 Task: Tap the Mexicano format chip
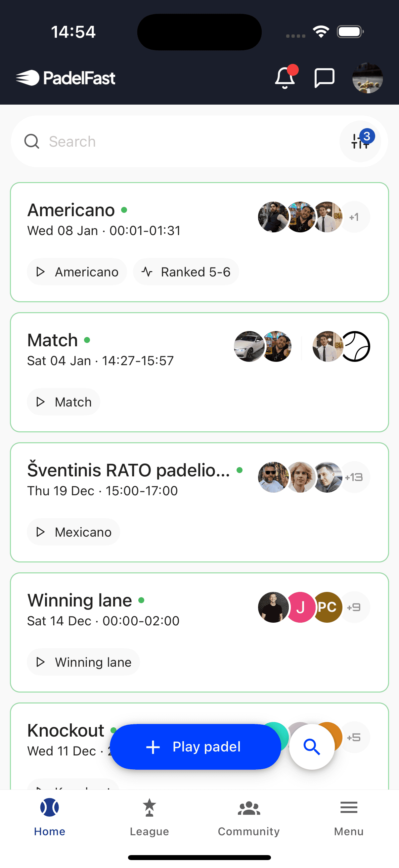click(x=73, y=532)
